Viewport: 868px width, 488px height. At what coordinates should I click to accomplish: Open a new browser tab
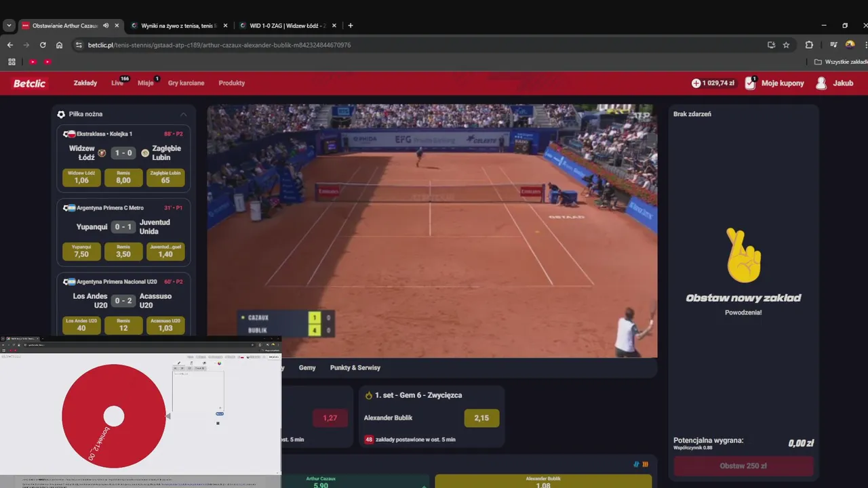(x=351, y=26)
